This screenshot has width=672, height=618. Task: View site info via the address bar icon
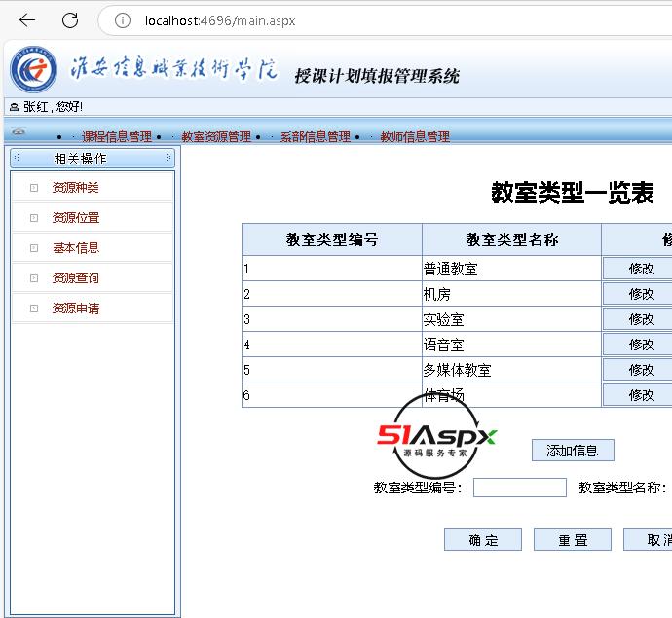[122, 20]
